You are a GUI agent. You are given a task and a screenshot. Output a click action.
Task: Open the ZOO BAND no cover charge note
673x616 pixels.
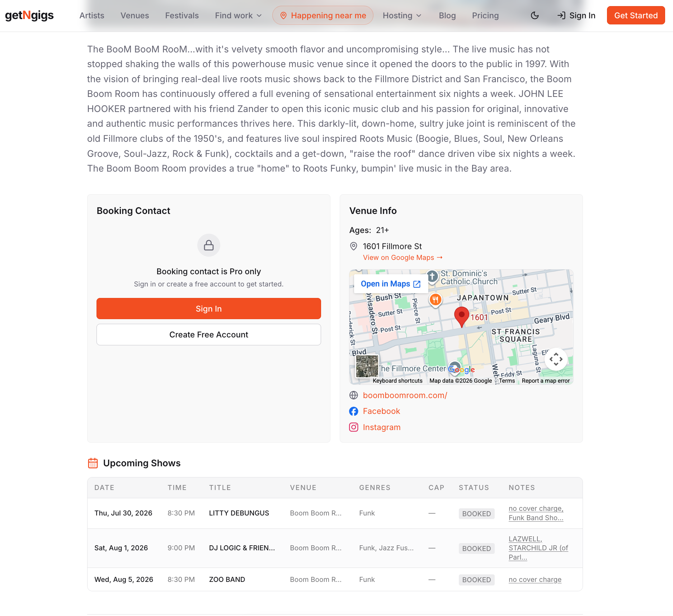point(535,580)
